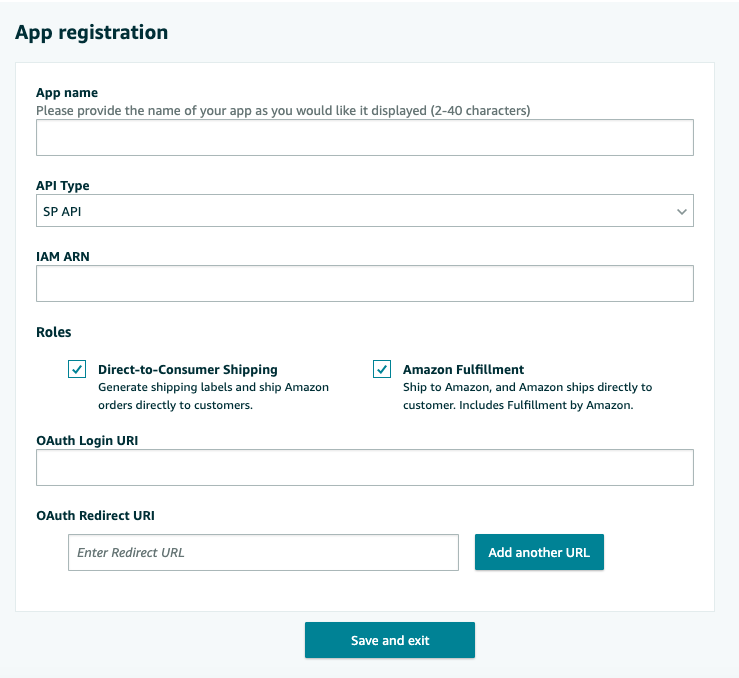The width and height of the screenshot is (739, 678).
Task: Uncheck the Direct-to-Consumer Shipping checkbox
Action: click(77, 369)
